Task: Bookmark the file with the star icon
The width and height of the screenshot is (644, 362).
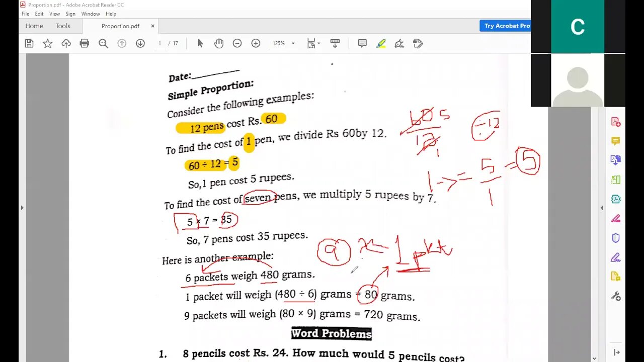Action: pos(48,44)
